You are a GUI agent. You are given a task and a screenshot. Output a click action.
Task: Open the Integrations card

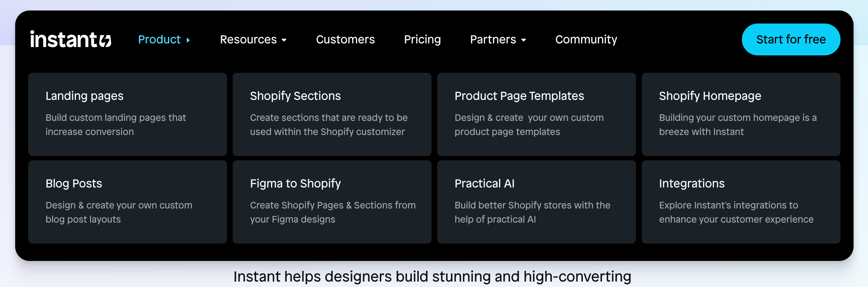click(741, 202)
